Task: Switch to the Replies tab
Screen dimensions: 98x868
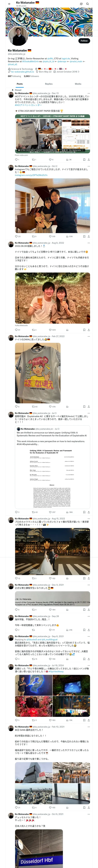Action: tap(49, 84)
